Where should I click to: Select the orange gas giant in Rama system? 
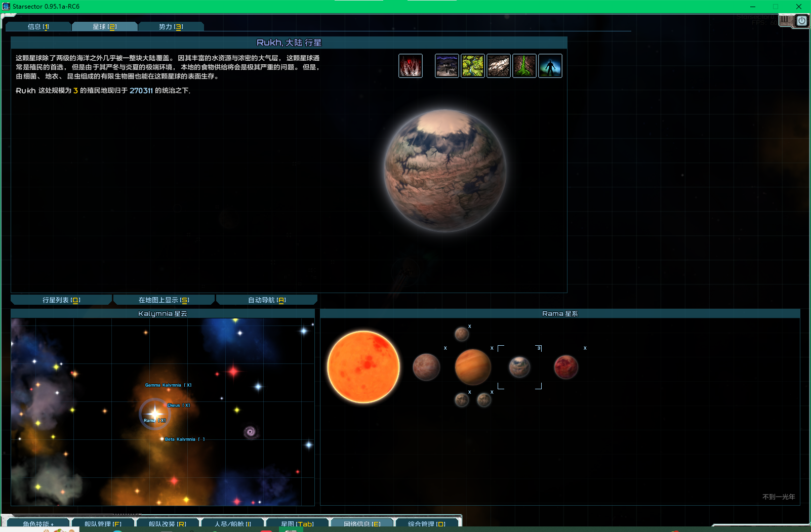pyautogui.click(x=472, y=367)
